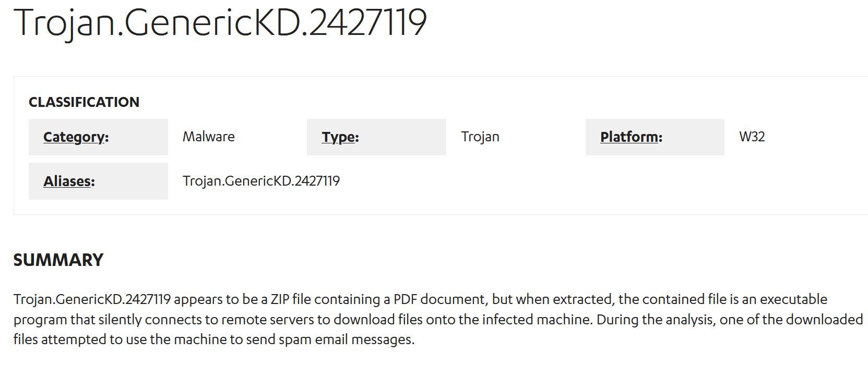868x365 pixels.
Task: Click the large Trojan.GenericKD.2427119 page title
Action: pyautogui.click(x=220, y=23)
